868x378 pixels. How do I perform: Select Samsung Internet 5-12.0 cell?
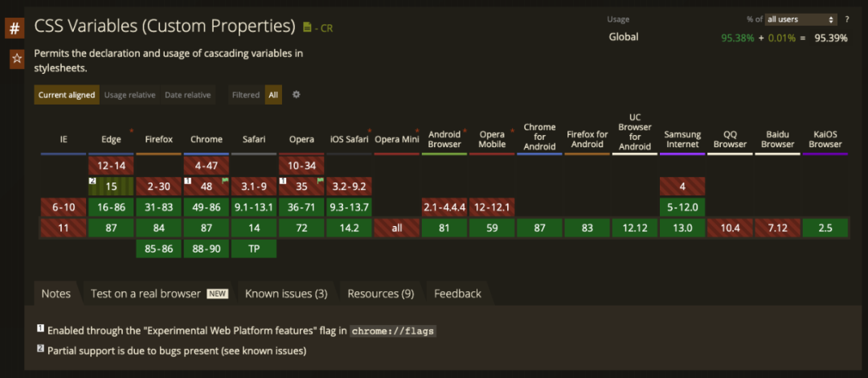682,207
